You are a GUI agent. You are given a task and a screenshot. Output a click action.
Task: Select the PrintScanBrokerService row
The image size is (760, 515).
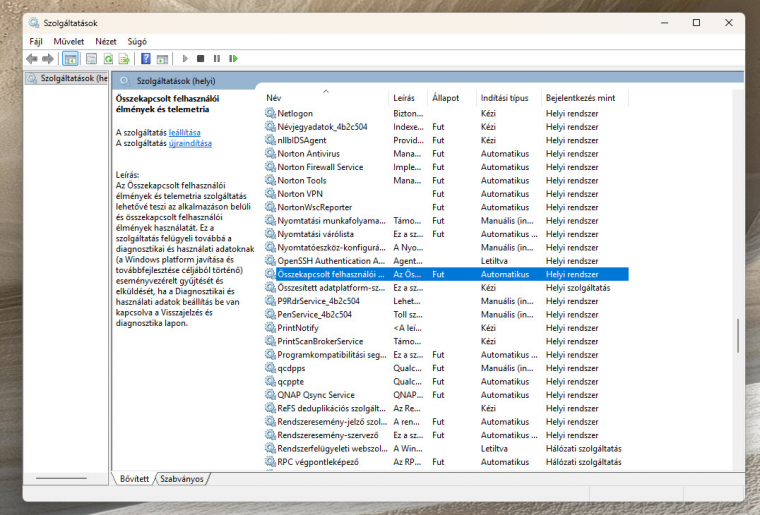[446, 341]
